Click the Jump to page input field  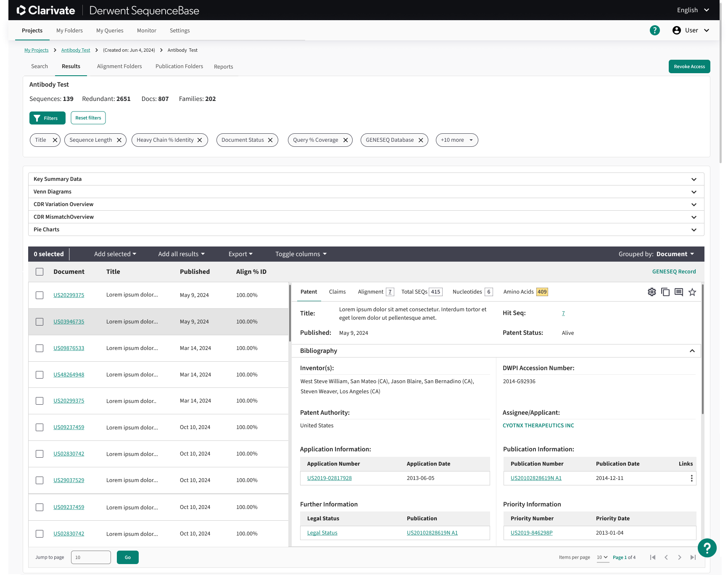tap(91, 557)
